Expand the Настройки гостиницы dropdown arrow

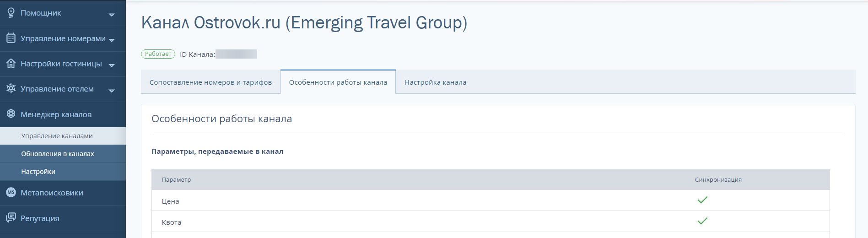(x=112, y=65)
